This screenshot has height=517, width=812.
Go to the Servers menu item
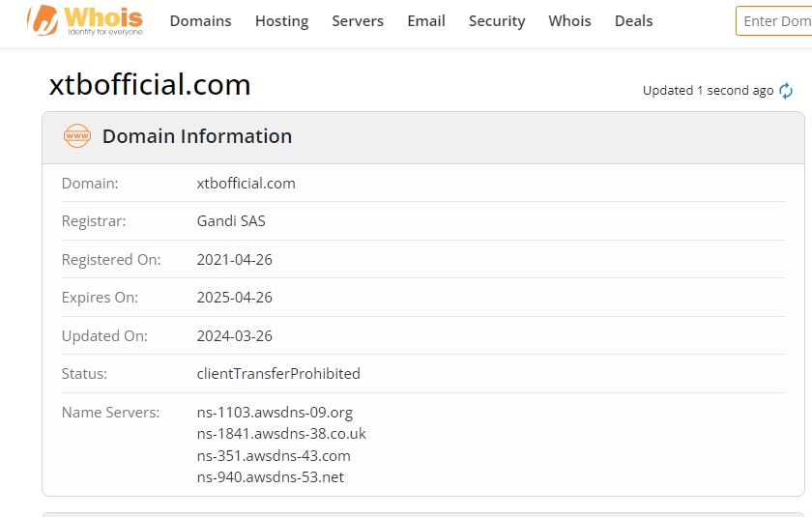(358, 21)
